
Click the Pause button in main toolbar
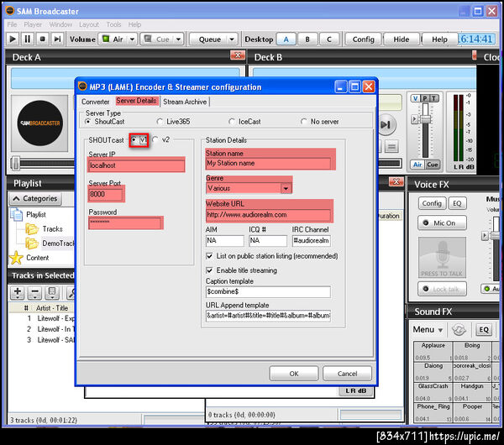[28, 39]
